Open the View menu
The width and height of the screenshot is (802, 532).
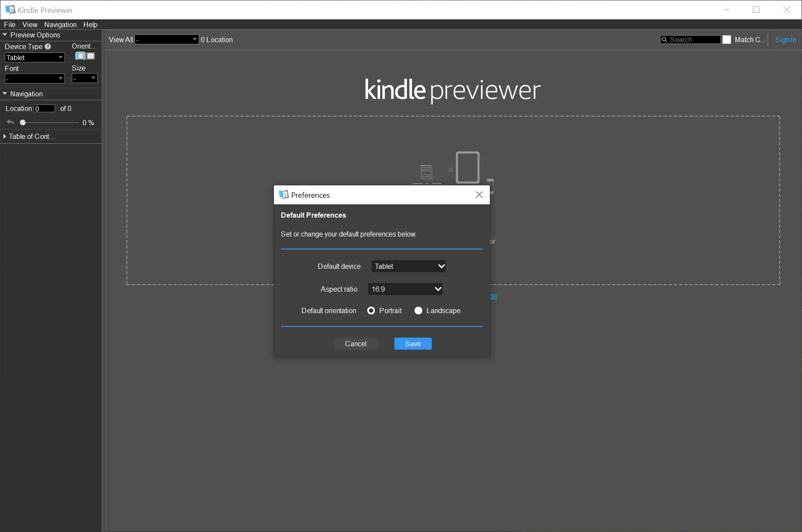coord(30,25)
